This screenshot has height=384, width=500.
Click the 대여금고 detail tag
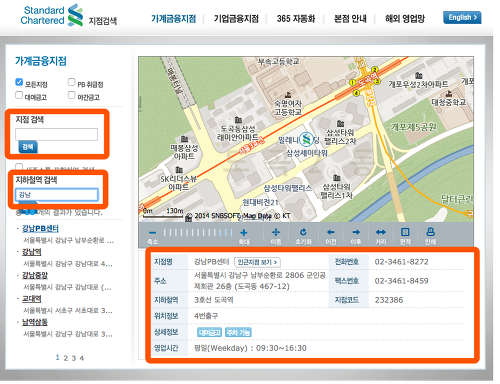pos(209,332)
